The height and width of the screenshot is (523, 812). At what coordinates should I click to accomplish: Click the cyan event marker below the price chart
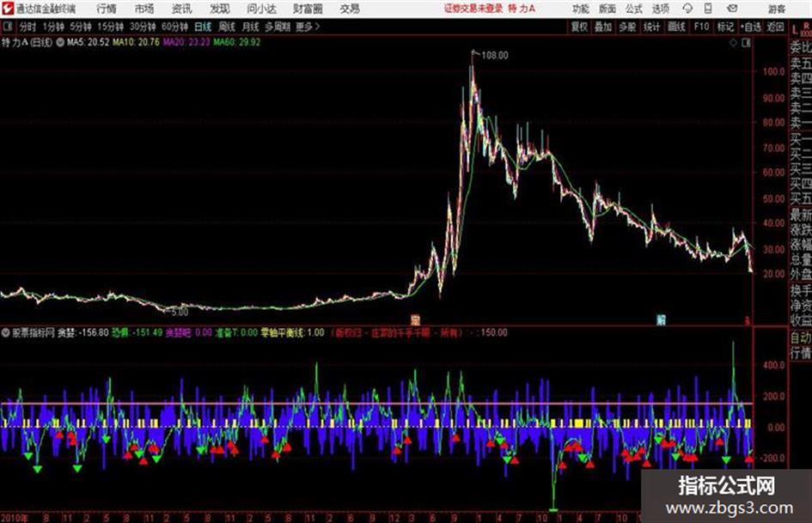pyautogui.click(x=662, y=319)
